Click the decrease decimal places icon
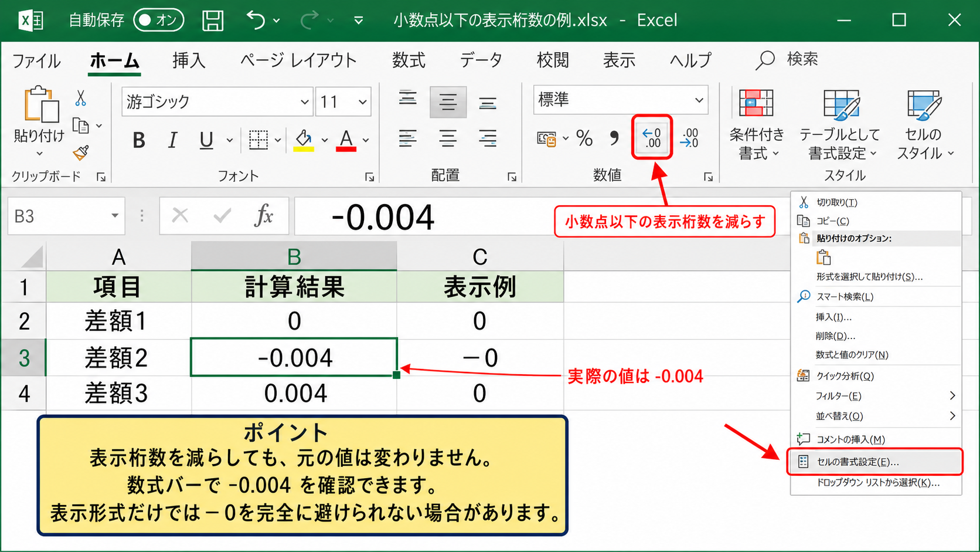 (652, 138)
